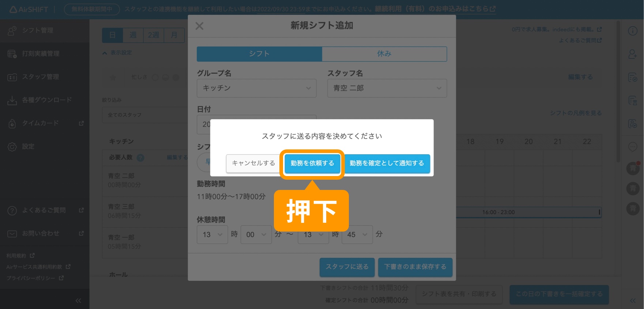Screen dimensions: 644x309
Task: Click 勤務を依頼する button
Action: point(312,163)
